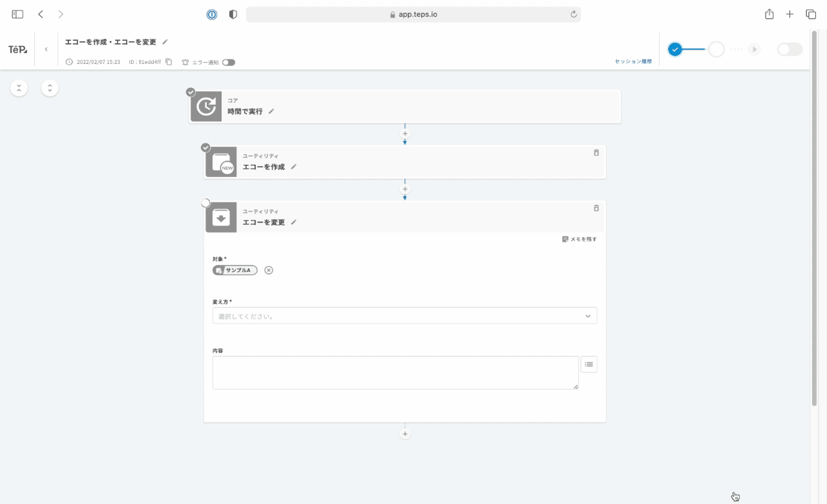This screenshot has width=827, height=504.
Task: Toggle the workflow enable switch at top right
Action: (x=790, y=50)
